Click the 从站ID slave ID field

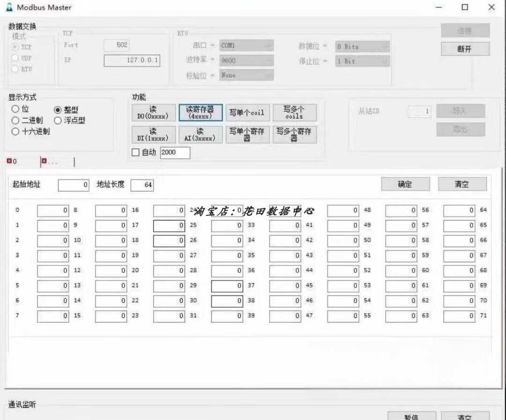coord(419,111)
